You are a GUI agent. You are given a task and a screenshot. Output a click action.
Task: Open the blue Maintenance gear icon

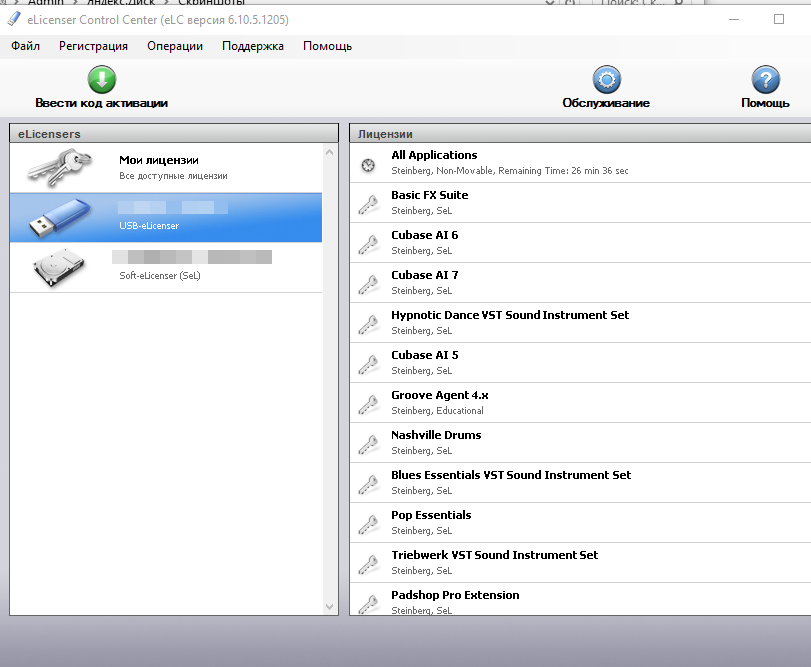606,79
